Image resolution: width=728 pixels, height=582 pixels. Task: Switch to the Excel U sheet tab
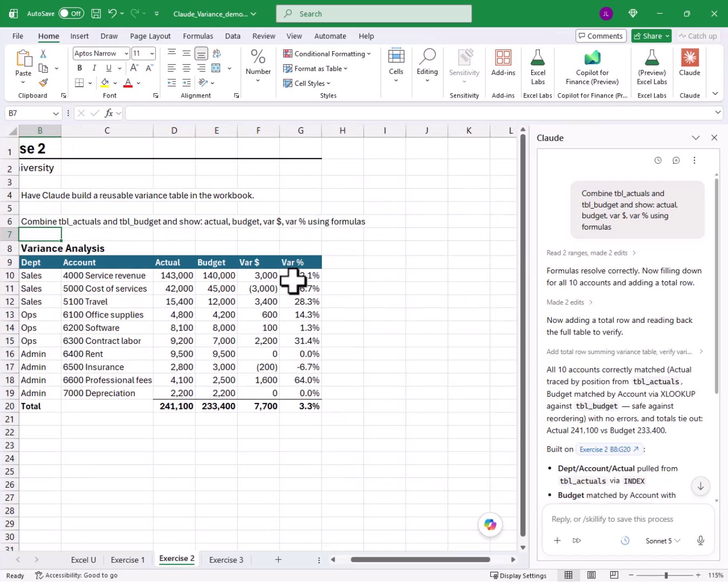(83, 560)
